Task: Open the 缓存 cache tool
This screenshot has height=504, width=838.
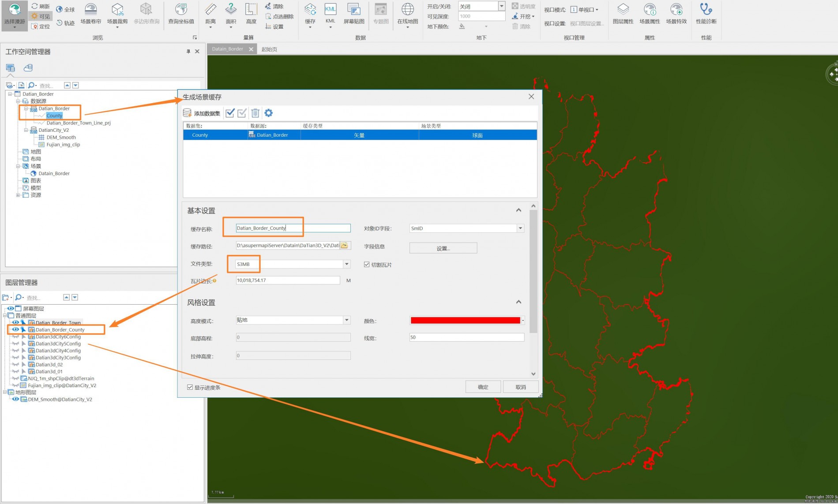Action: tap(310, 15)
